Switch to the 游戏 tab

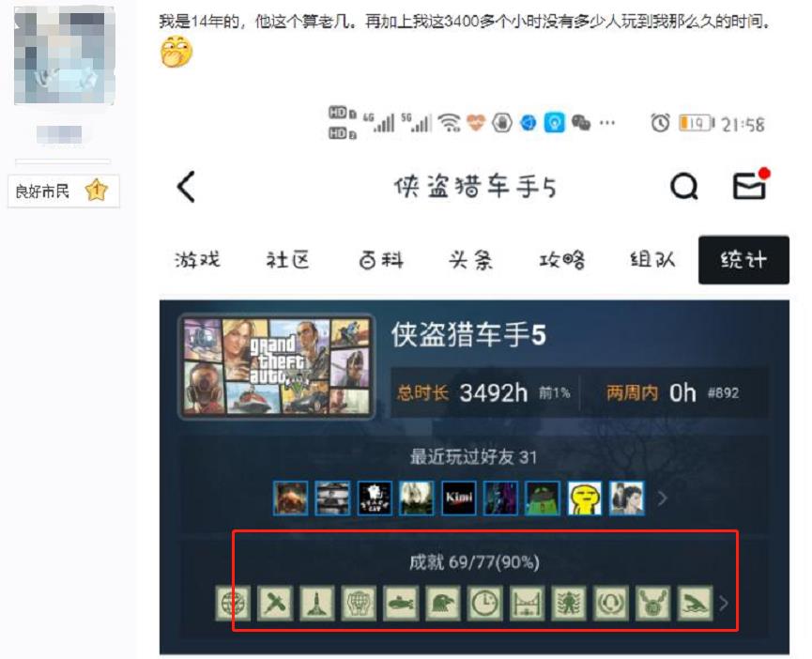[197, 260]
